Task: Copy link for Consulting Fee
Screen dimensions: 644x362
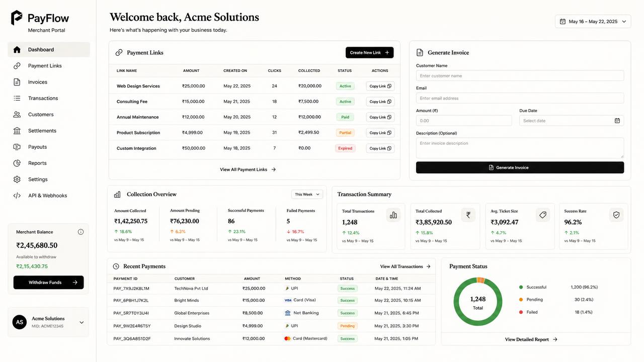Action: point(380,102)
